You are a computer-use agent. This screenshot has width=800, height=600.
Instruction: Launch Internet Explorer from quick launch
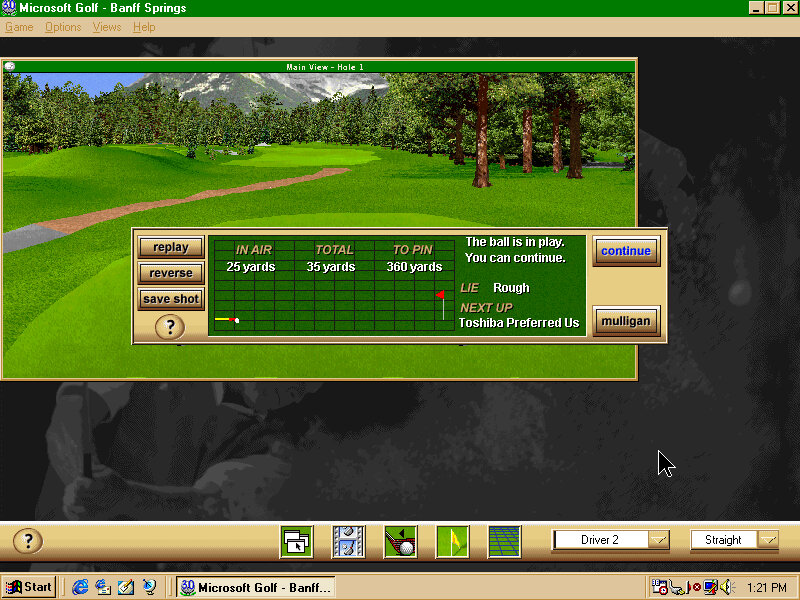tap(81, 587)
